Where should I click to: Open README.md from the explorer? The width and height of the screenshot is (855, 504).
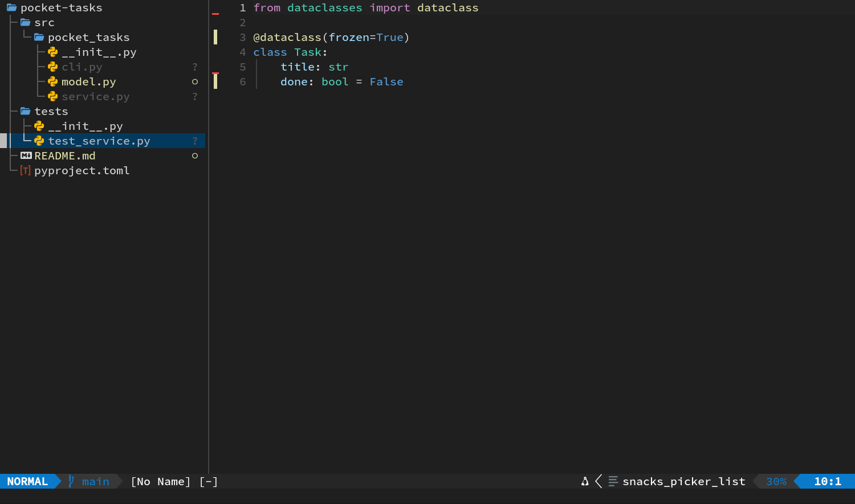[x=65, y=156]
